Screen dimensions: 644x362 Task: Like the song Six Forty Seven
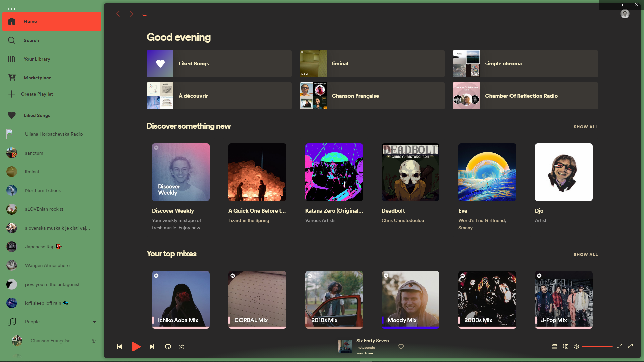[401, 347]
